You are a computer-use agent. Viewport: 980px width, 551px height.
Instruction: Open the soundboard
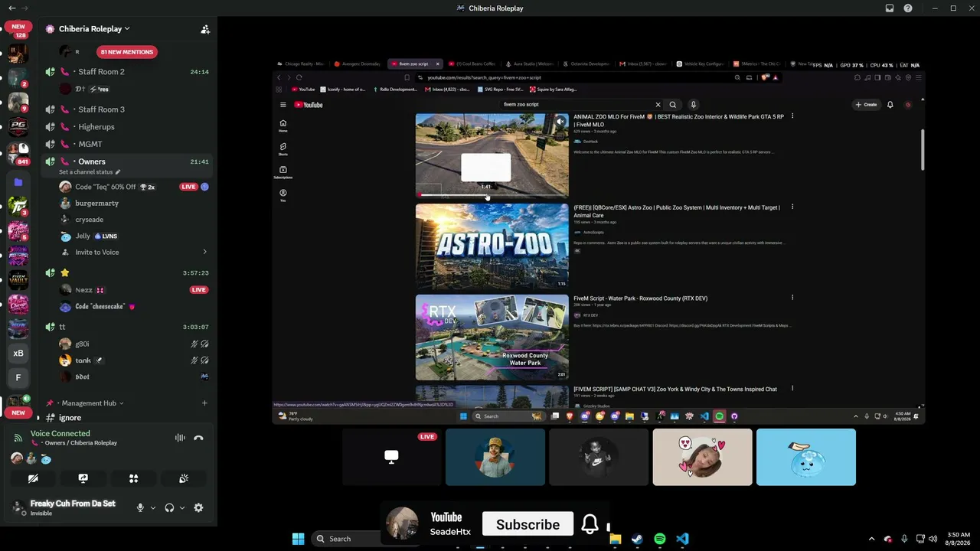point(184,478)
